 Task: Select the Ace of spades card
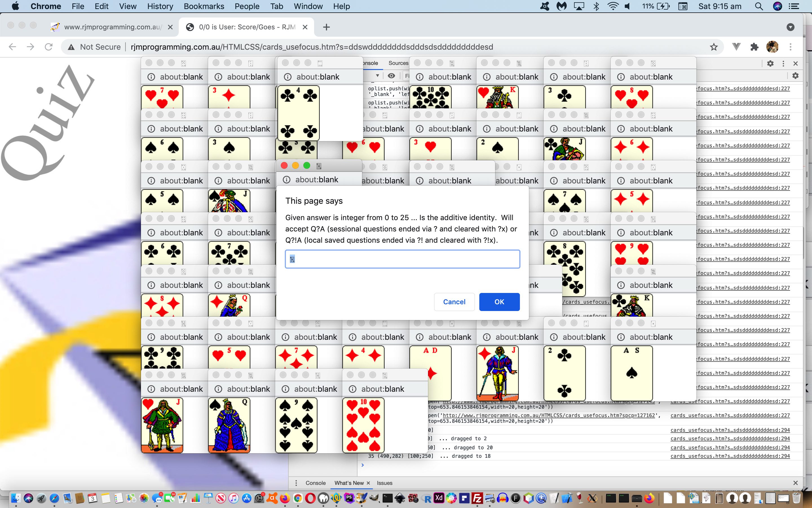coord(632,373)
